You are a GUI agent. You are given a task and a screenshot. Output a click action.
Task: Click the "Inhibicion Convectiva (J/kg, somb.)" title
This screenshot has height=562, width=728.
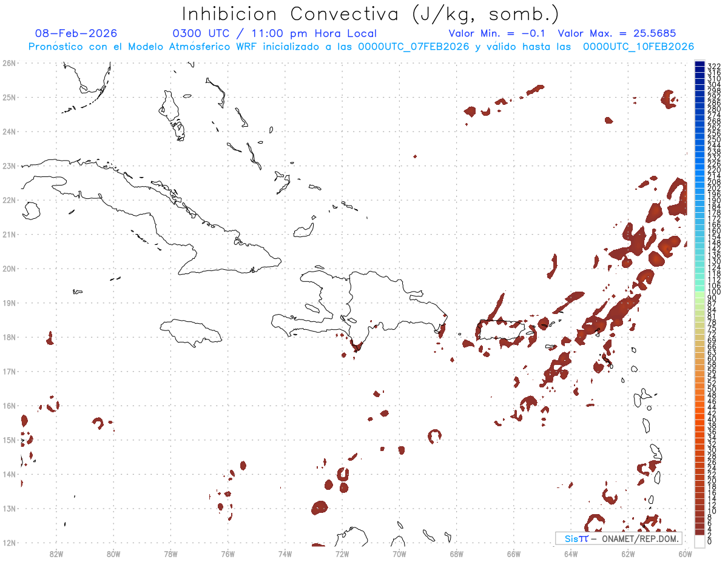tap(371, 15)
